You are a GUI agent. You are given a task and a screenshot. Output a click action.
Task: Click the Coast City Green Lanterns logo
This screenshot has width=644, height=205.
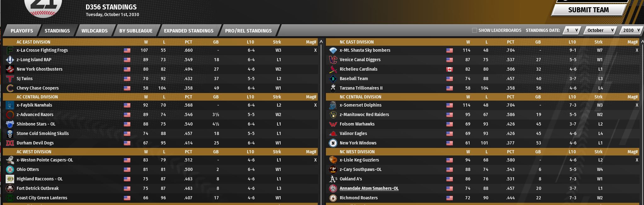pos(10,198)
